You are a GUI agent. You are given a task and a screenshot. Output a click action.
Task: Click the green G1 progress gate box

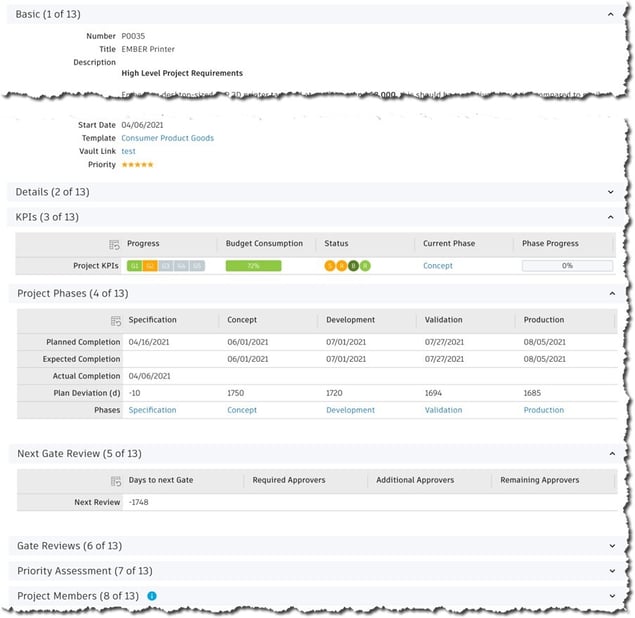tap(134, 266)
